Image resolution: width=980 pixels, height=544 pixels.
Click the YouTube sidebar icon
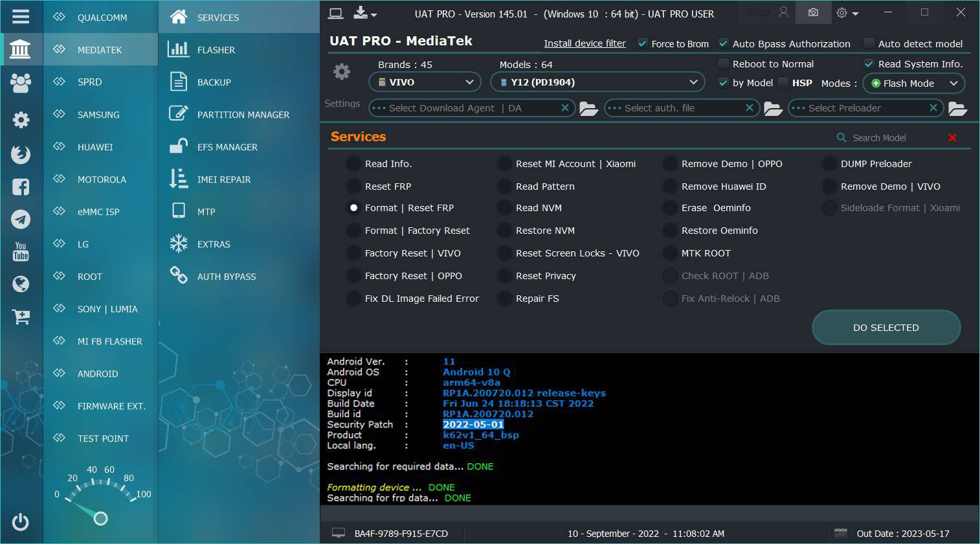[21, 251]
